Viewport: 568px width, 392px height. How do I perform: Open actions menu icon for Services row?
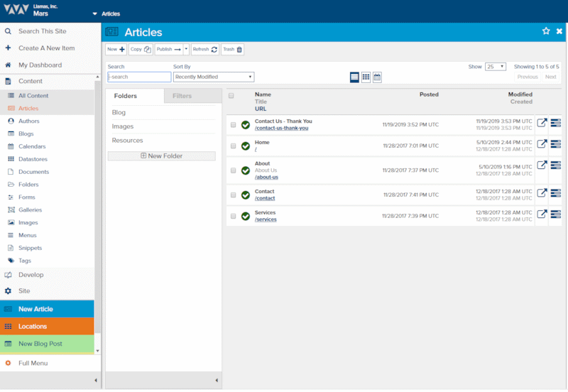pyautogui.click(x=556, y=214)
